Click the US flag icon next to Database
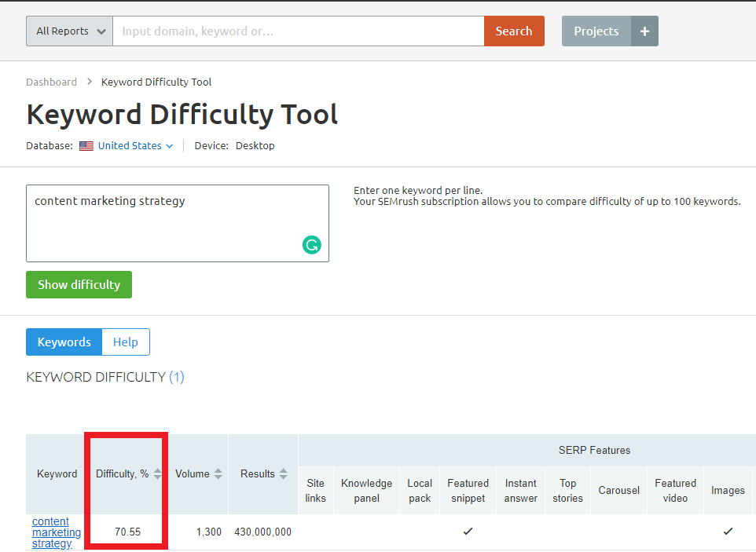The image size is (756, 552). click(x=86, y=145)
